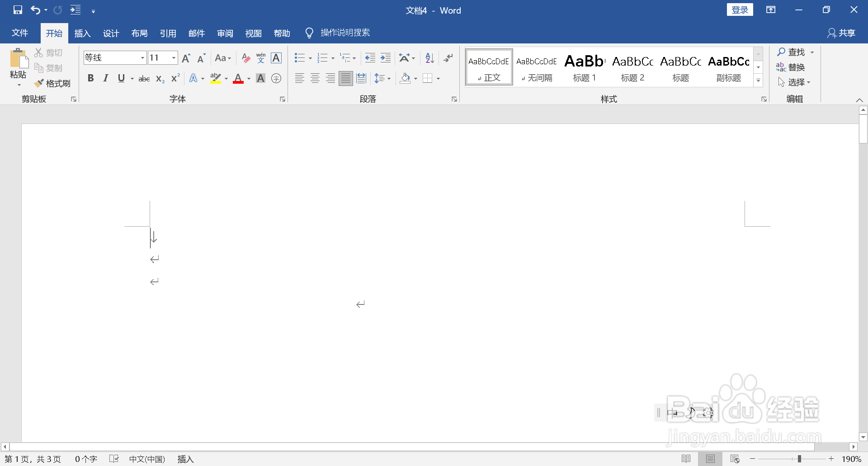Shrink font size with the smaller A icon
The height and width of the screenshot is (466, 868).
point(202,58)
